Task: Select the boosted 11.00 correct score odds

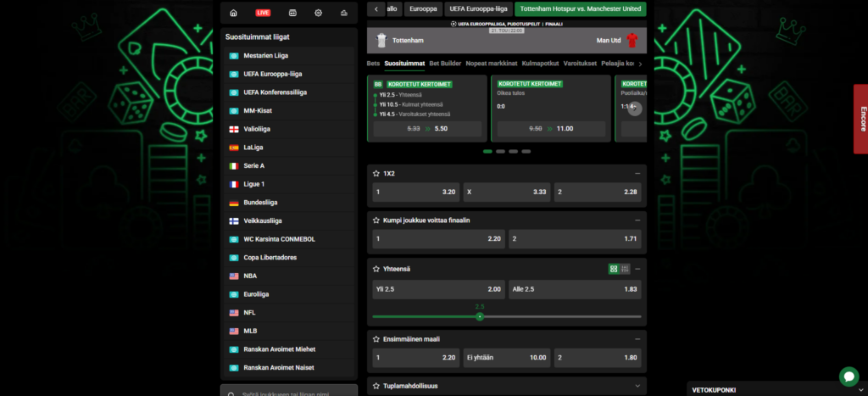Action: click(551, 129)
